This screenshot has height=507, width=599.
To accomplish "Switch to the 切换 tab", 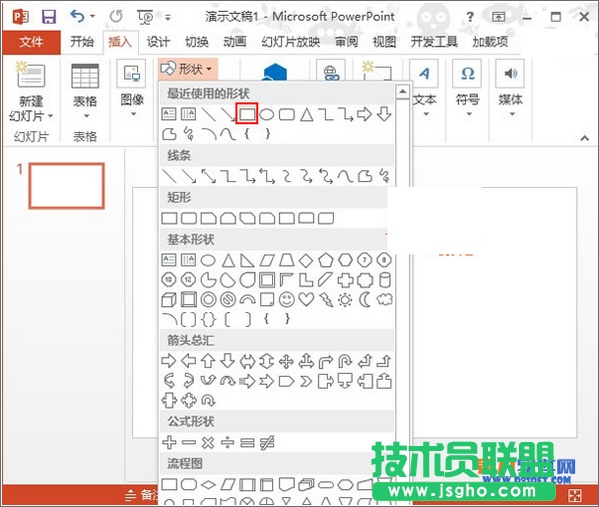I will [x=197, y=42].
